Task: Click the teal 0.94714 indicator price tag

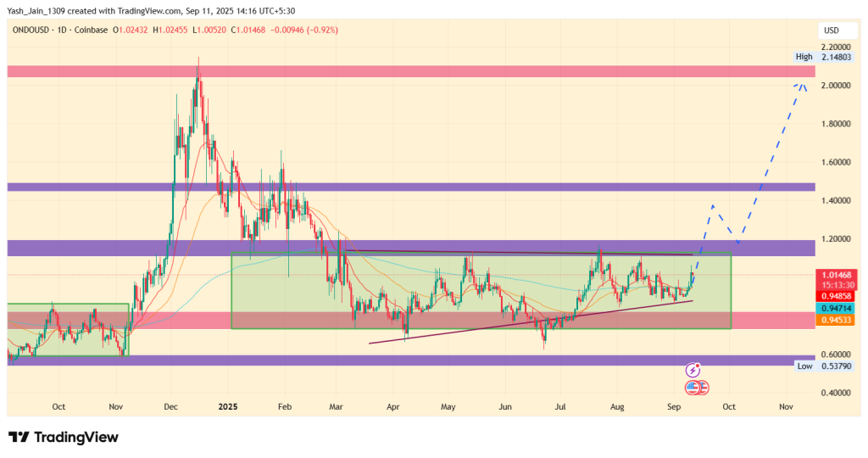Action: 836,308
